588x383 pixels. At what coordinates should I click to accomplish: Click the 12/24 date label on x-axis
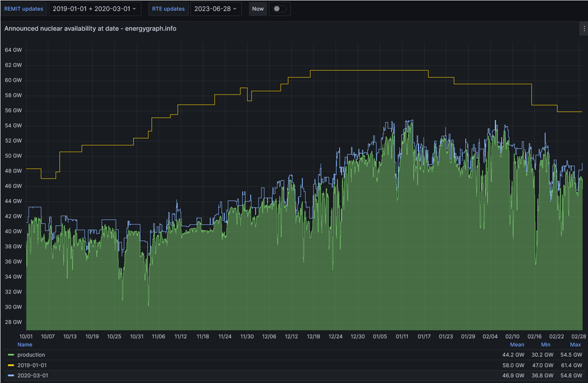336,337
